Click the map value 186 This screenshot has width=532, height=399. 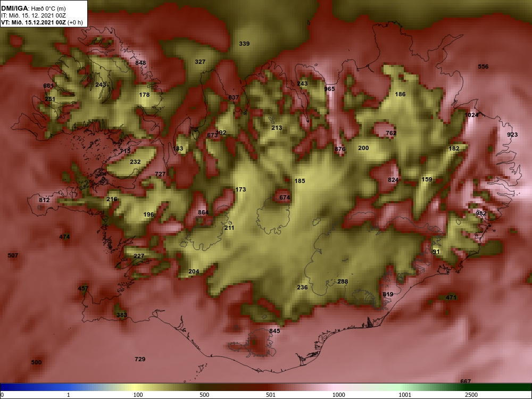[401, 94]
